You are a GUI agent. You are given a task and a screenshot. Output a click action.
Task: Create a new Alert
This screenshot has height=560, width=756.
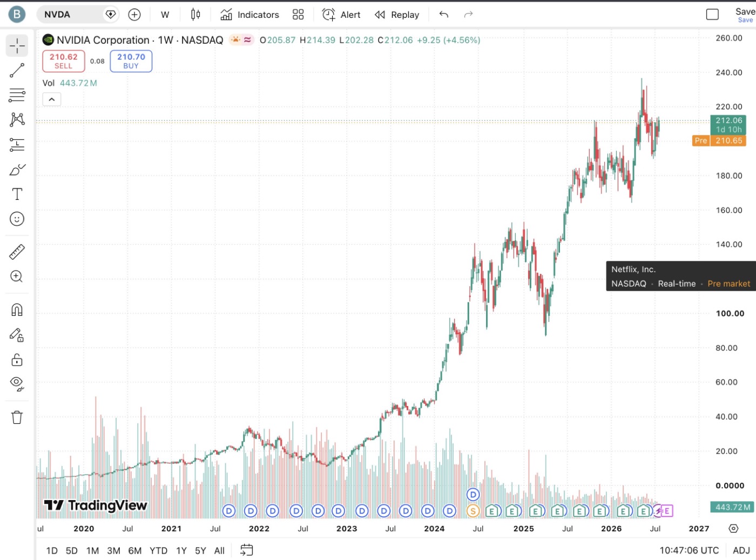341,15
